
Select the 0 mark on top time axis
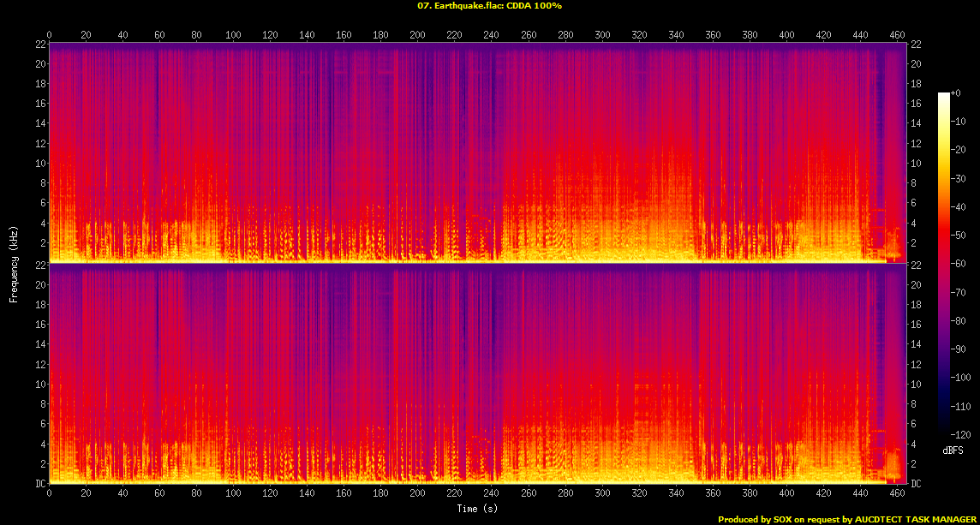click(50, 34)
